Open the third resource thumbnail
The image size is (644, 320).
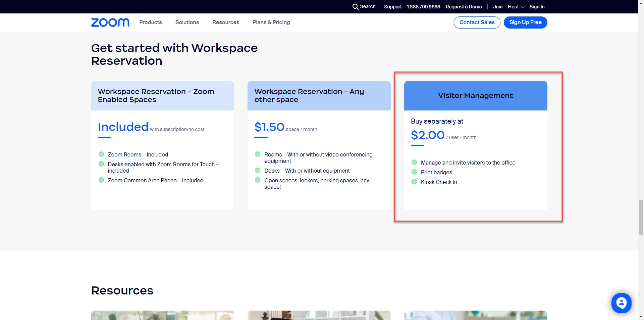(476, 315)
